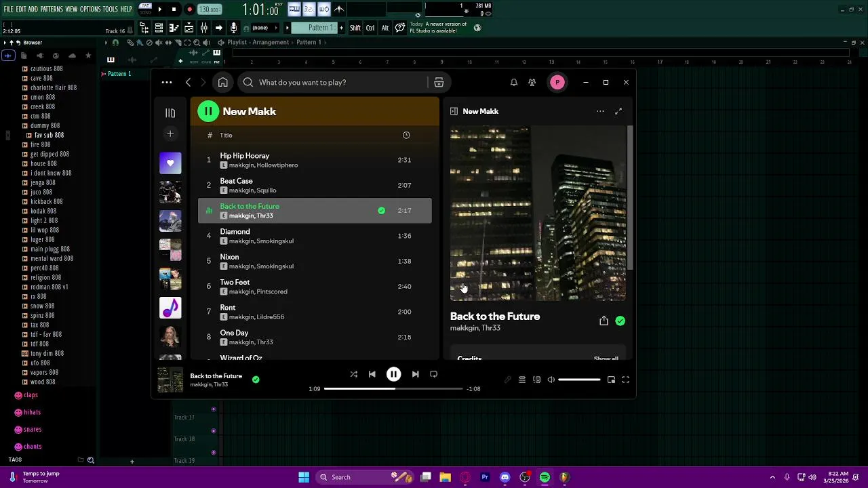
Task: Open the Spotify three-dot menu
Action: coord(167,83)
